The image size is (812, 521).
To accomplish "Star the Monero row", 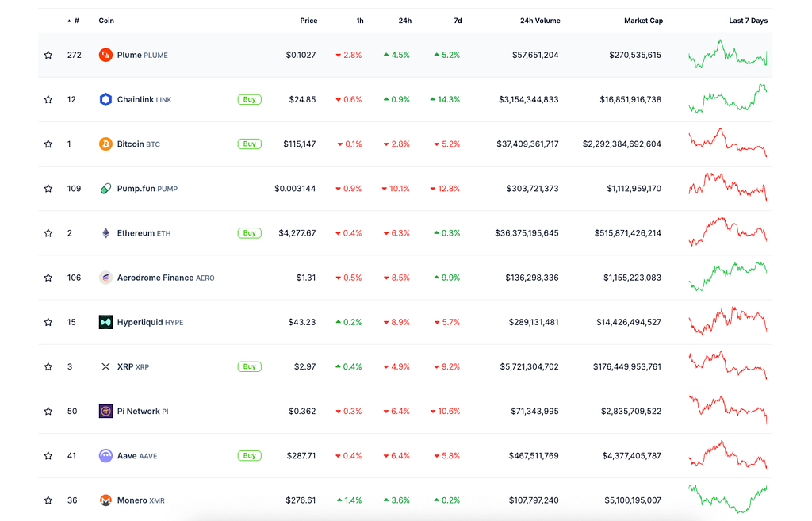I will 48,500.
